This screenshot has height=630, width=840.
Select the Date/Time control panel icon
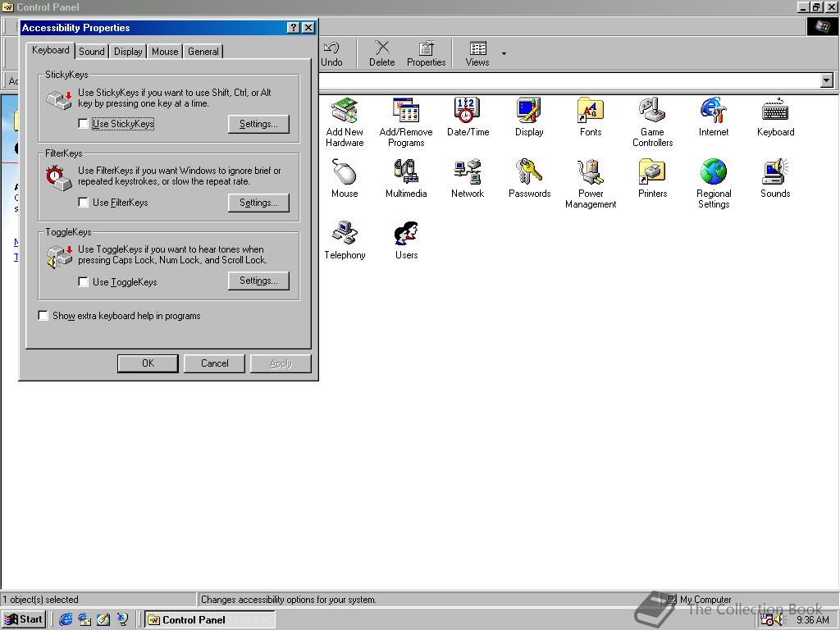pyautogui.click(x=468, y=116)
